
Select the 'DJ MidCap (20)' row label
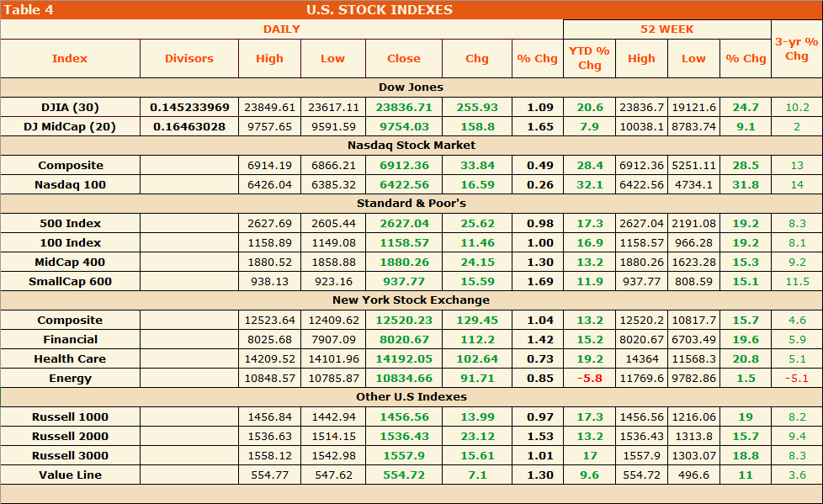click(70, 126)
